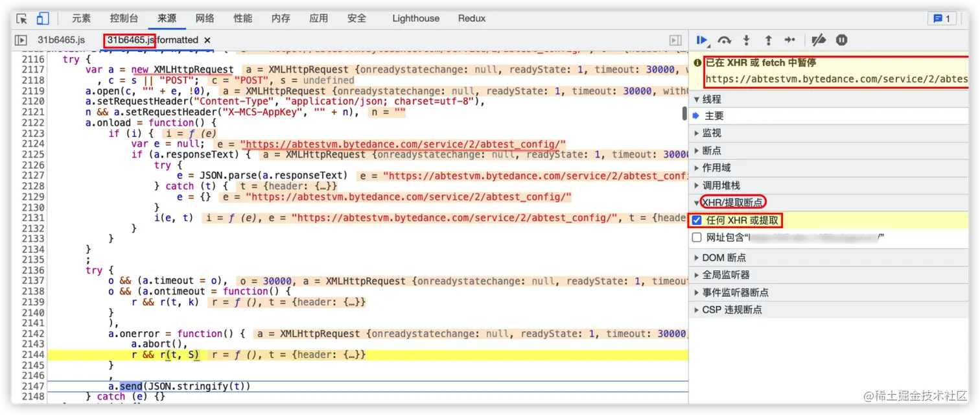
Task: Click line number 2147 in the gutter
Action: (x=32, y=386)
